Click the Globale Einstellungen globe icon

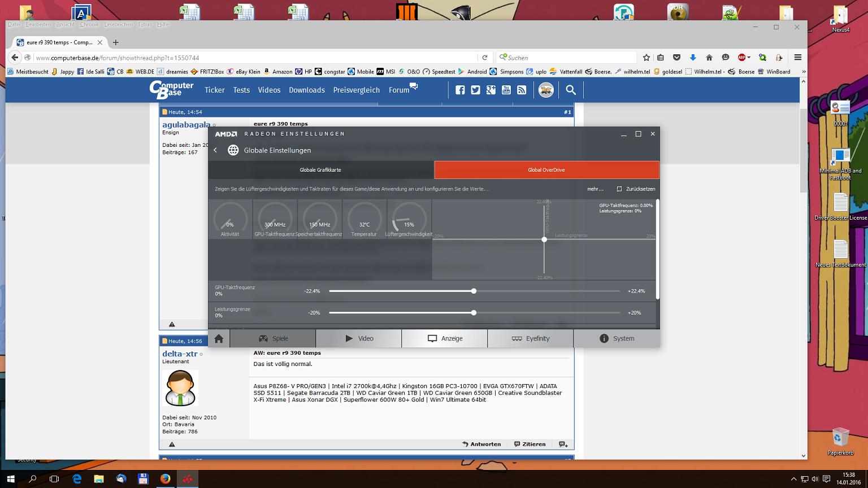(x=233, y=150)
